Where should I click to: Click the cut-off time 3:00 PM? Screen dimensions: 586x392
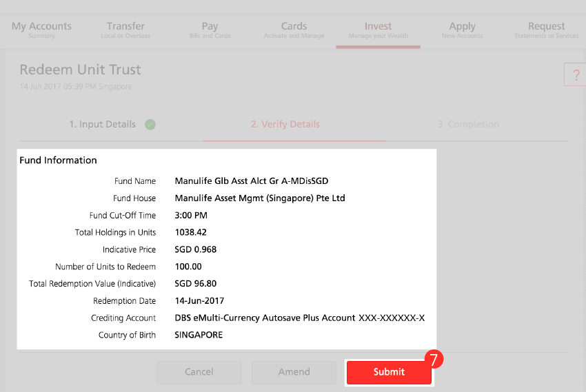point(191,216)
